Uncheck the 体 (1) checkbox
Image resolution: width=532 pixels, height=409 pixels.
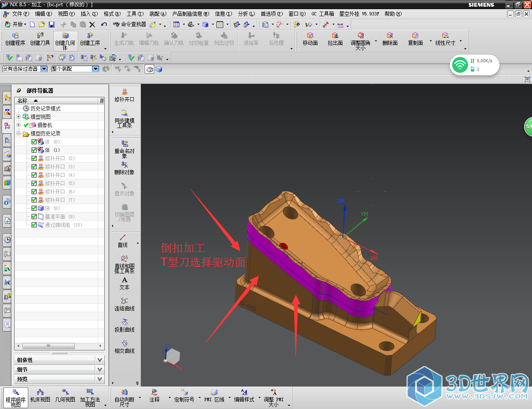[34, 150]
